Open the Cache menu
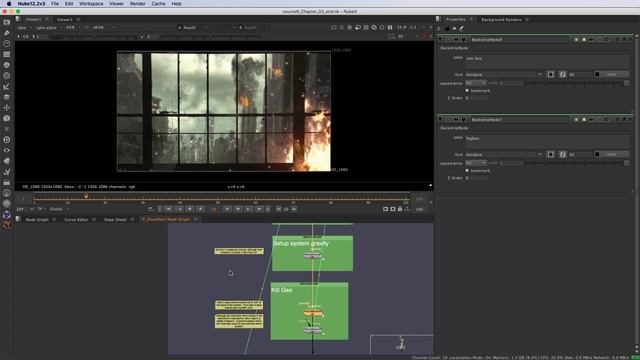This screenshot has width=640, height=360. point(158,4)
